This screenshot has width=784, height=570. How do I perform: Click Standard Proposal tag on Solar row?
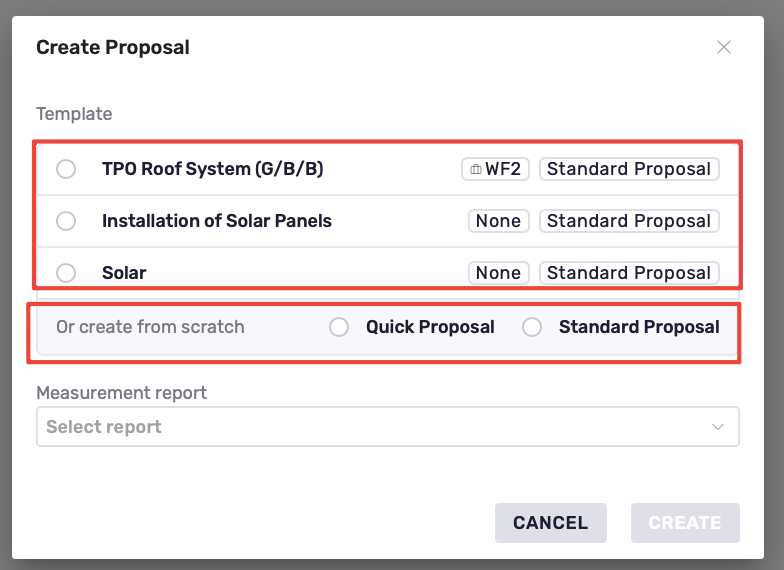(629, 273)
